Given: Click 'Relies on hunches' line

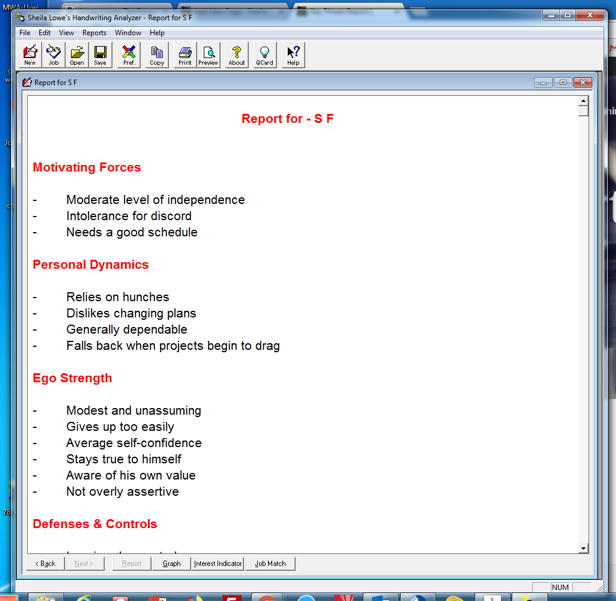Looking at the screenshot, I should point(117,297).
